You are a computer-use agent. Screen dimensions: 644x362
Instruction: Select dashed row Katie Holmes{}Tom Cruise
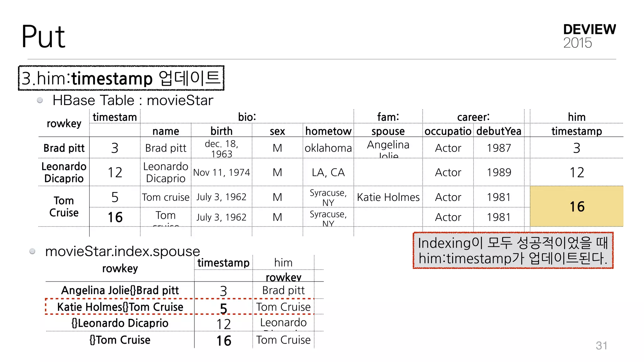click(x=120, y=307)
